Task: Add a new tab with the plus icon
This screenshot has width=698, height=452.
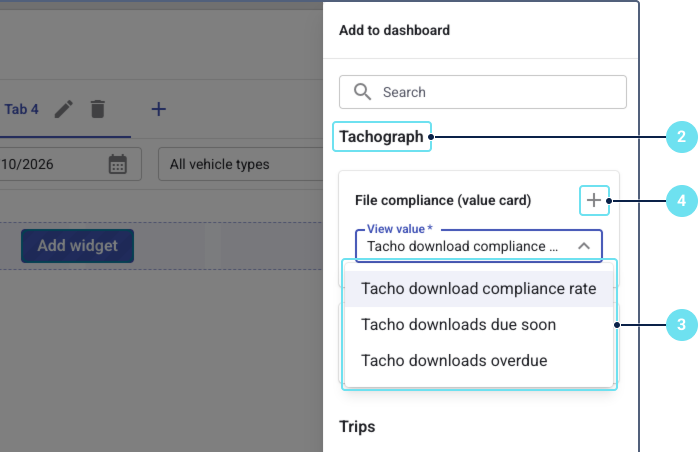Action: [x=158, y=109]
